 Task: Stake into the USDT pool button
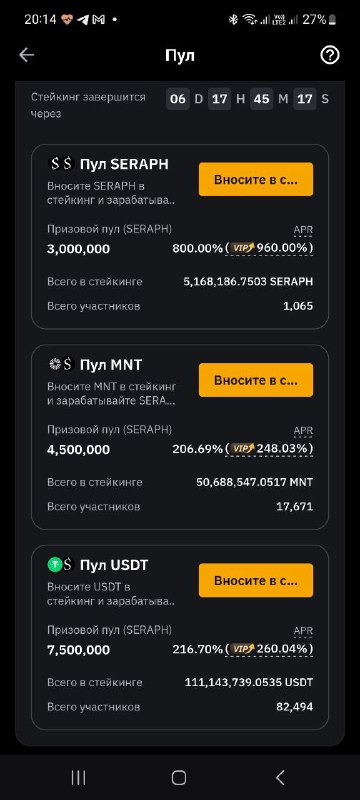pos(256,580)
